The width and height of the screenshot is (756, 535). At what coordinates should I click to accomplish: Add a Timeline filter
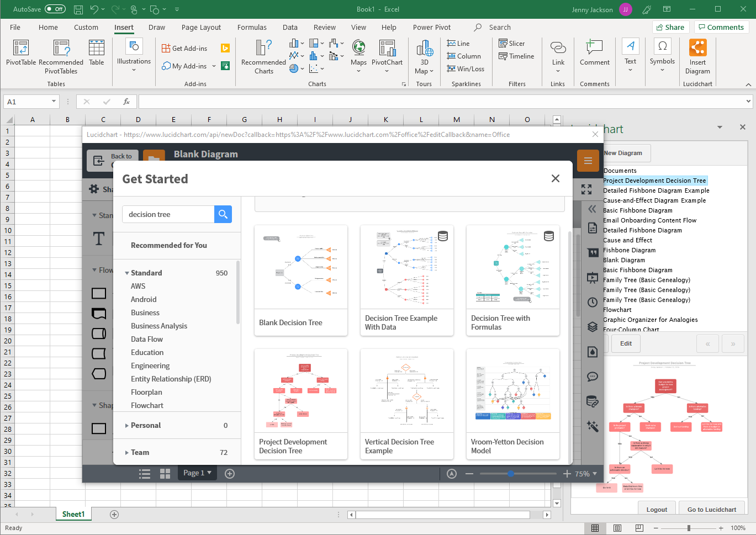[x=516, y=56]
